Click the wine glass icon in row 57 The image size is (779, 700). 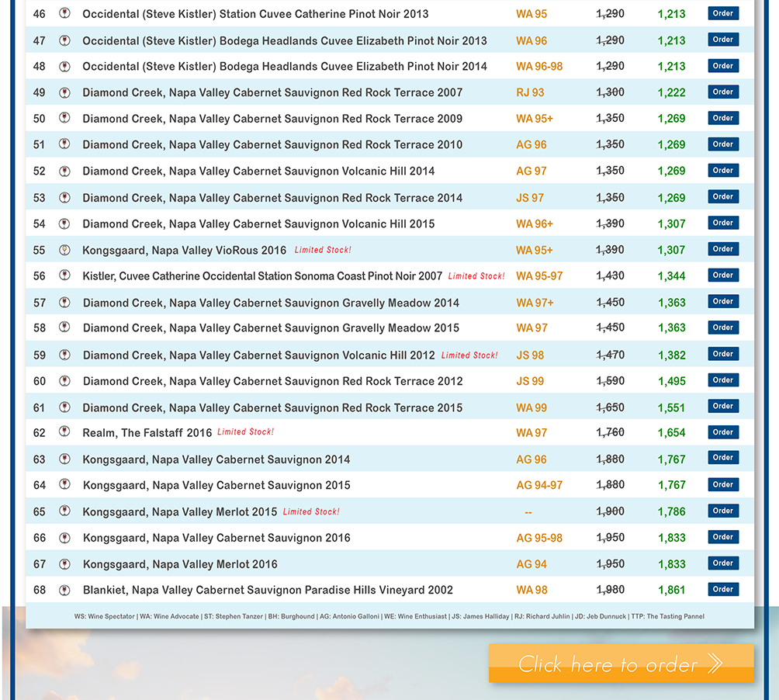64,302
